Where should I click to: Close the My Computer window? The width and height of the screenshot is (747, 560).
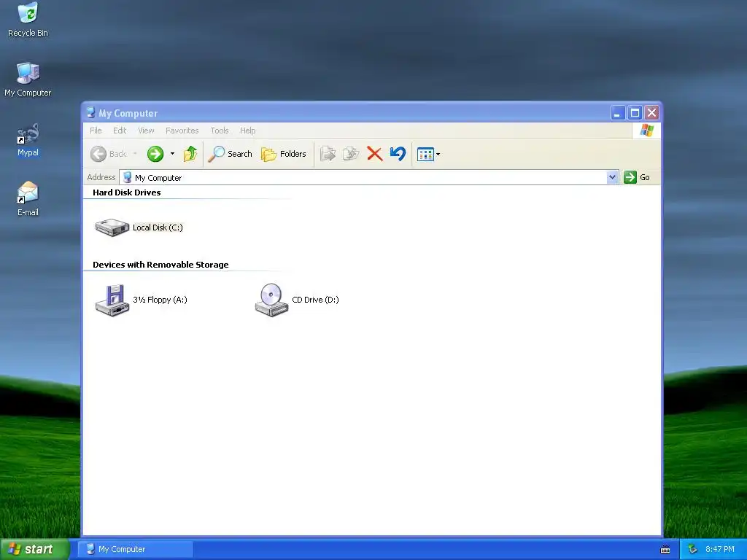651,113
